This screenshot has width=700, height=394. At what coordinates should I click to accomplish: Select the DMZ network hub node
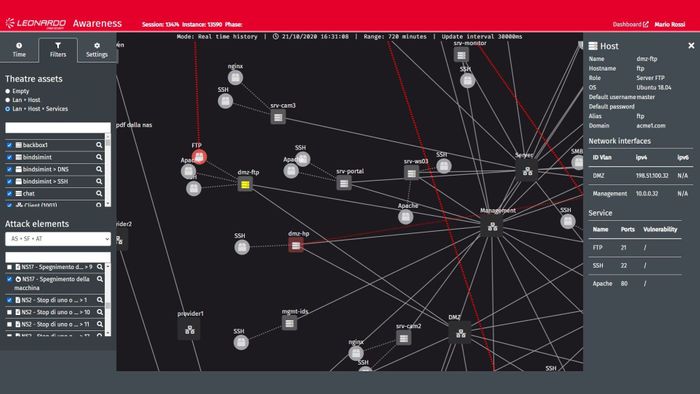pos(460,333)
